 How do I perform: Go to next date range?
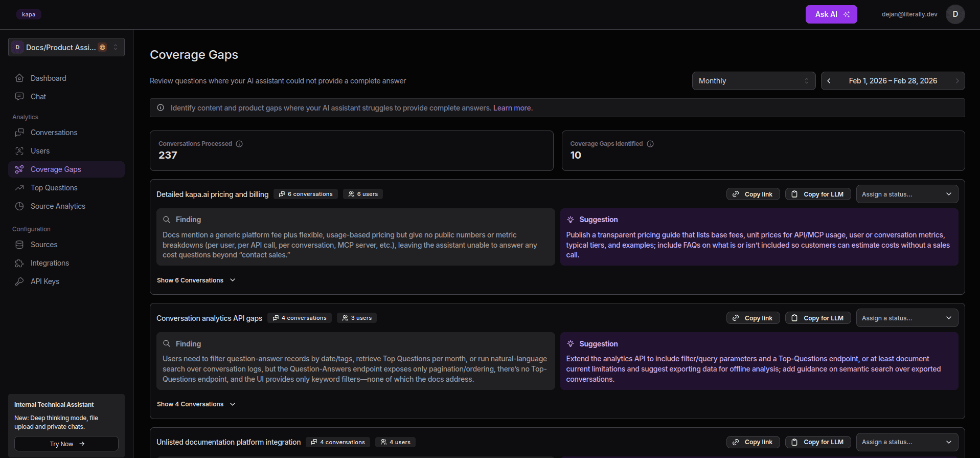[x=957, y=81]
